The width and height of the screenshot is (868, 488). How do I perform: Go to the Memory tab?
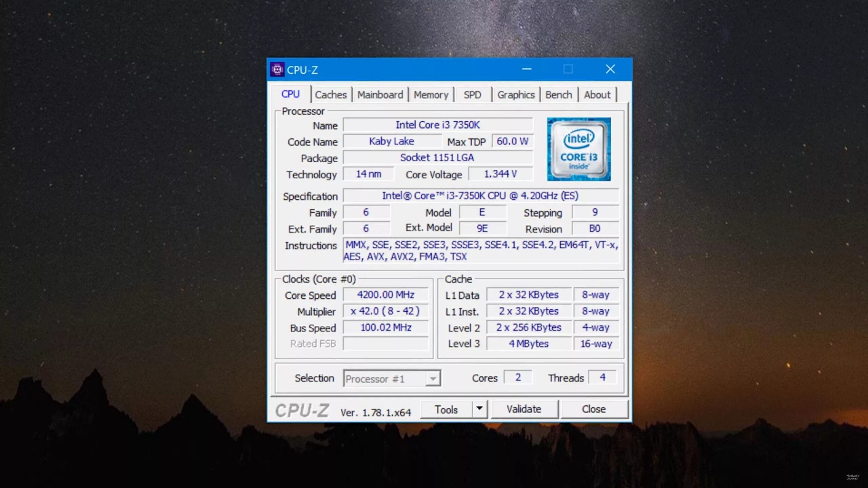point(431,95)
